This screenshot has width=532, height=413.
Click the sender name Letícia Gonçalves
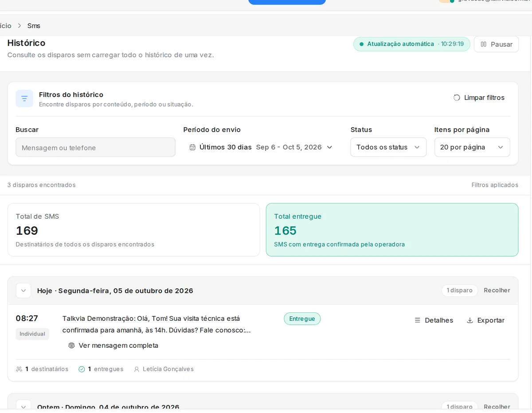tap(168, 369)
